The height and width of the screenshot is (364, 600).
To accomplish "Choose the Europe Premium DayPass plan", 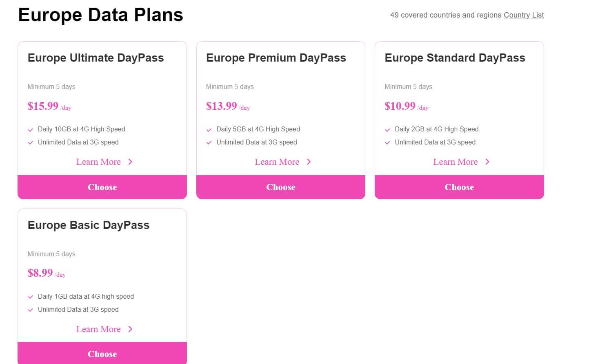I will 280,187.
